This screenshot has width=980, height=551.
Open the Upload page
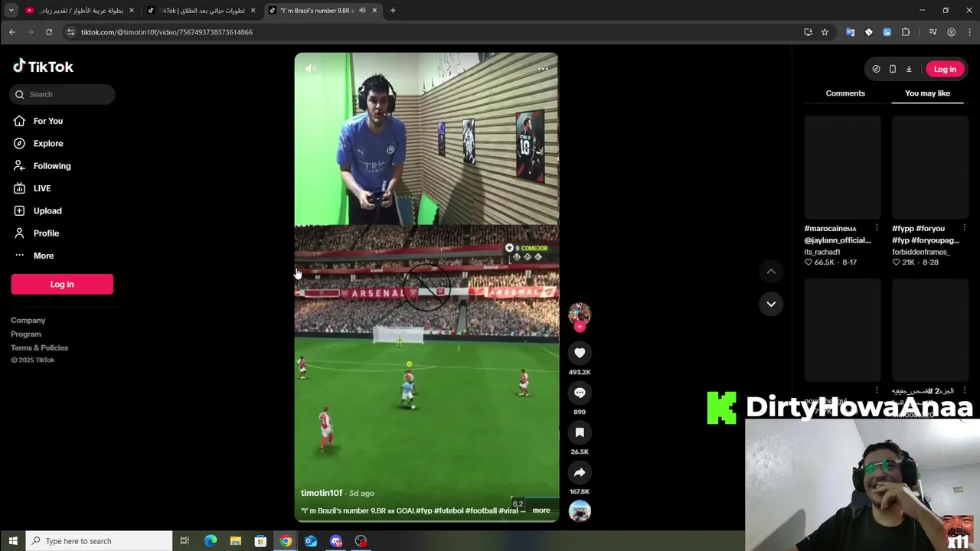click(47, 210)
